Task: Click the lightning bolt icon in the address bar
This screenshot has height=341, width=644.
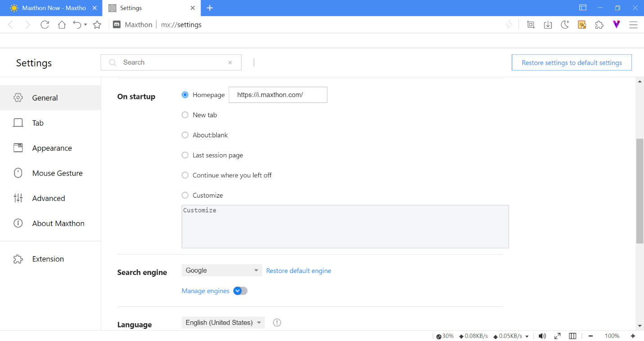Action: [509, 25]
